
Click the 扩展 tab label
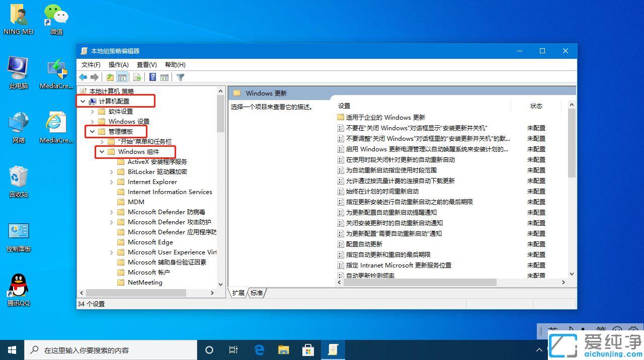tap(237, 293)
